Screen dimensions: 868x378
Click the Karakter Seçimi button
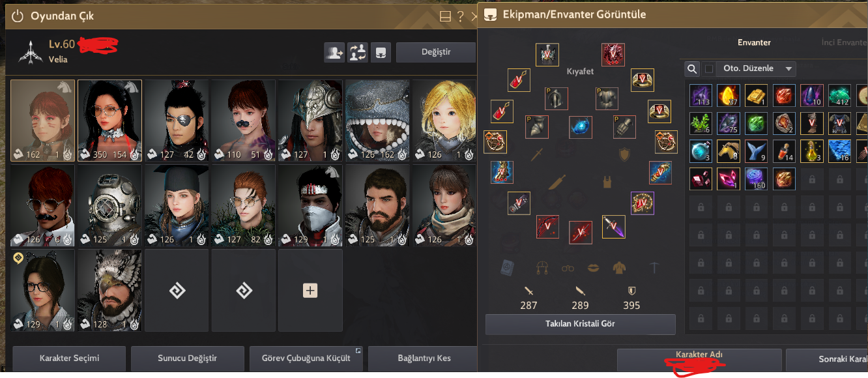[x=68, y=358]
